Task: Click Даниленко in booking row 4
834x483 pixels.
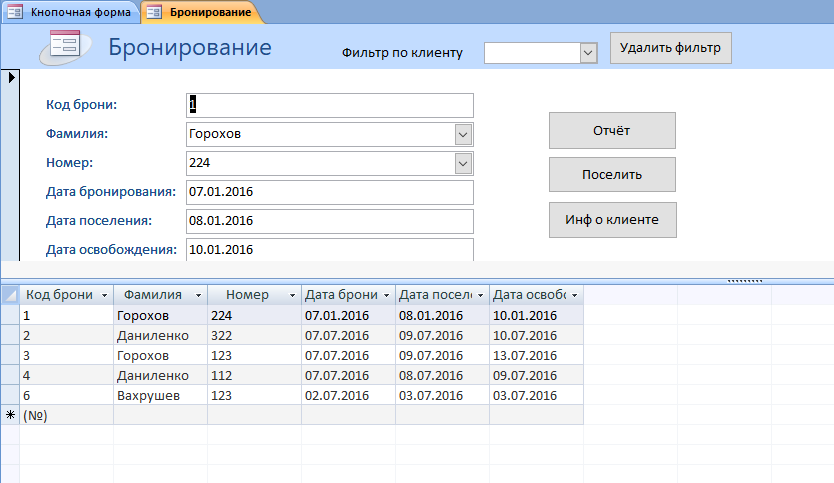Action: pos(161,375)
